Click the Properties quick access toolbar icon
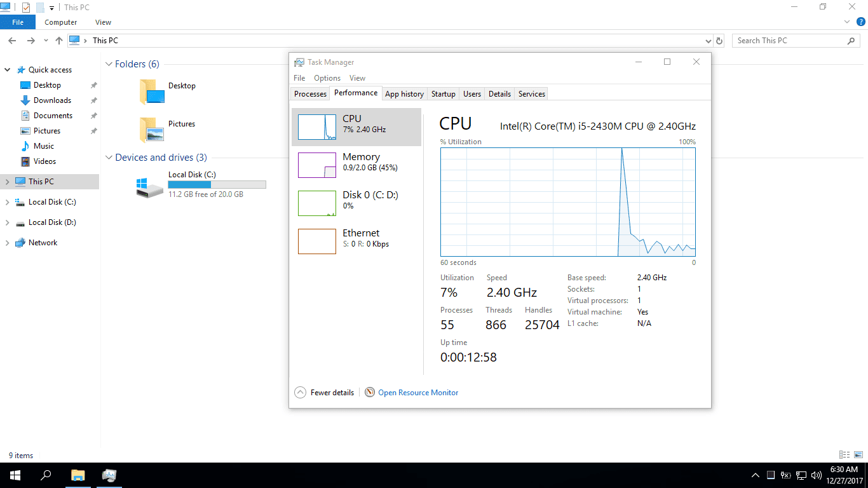Image resolution: width=868 pixels, height=488 pixels. pyautogui.click(x=26, y=8)
